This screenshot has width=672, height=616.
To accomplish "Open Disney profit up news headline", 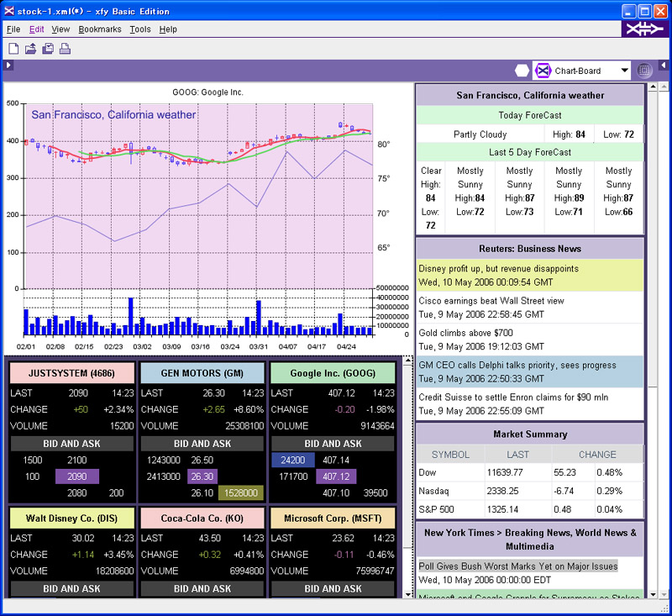I will tap(498, 269).
